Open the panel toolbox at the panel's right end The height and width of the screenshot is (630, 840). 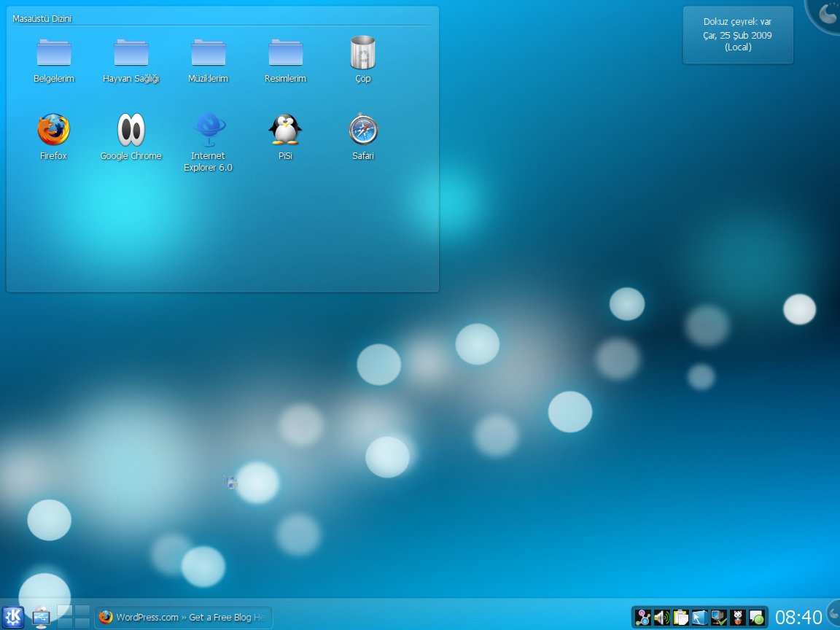pyautogui.click(x=833, y=612)
